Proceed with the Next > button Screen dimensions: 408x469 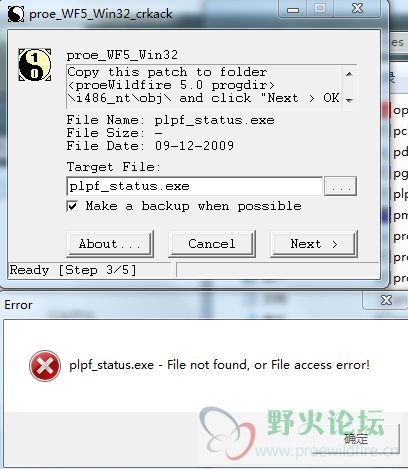(x=314, y=244)
